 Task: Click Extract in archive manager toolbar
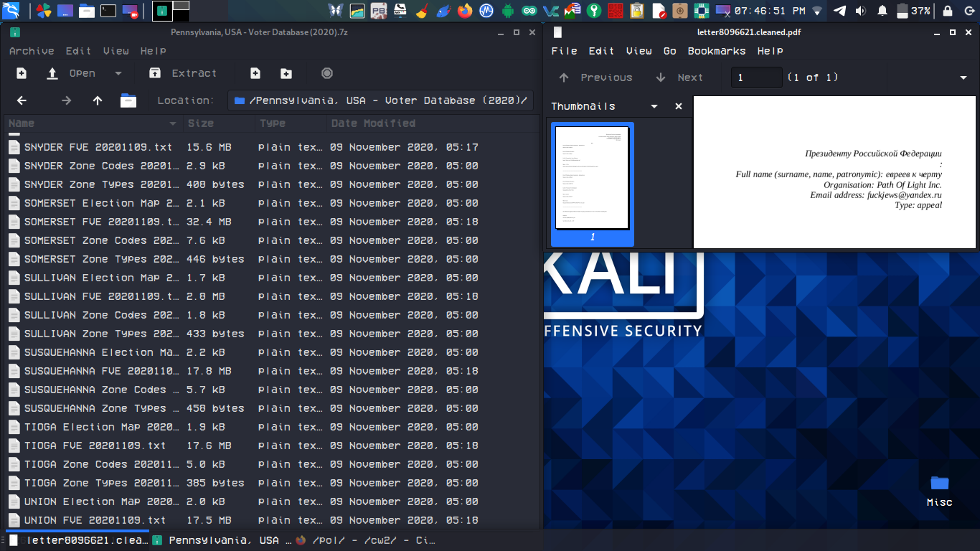tap(182, 73)
